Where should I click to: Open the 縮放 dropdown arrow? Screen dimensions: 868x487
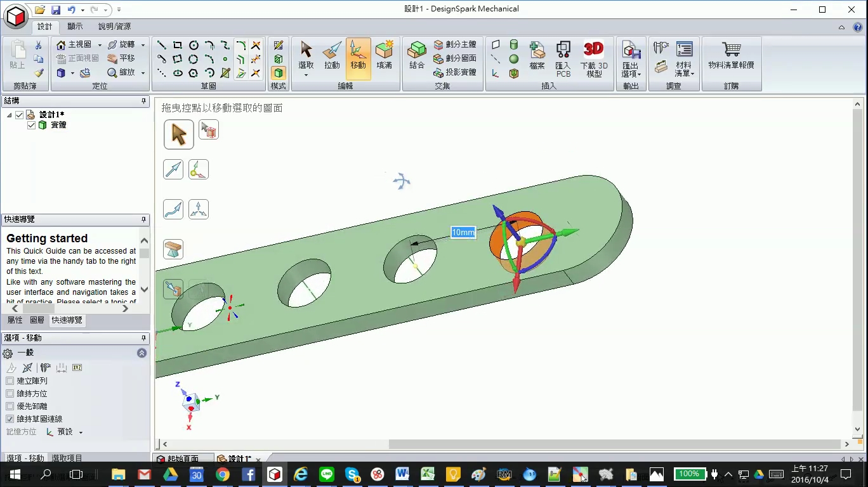pyautogui.click(x=143, y=73)
